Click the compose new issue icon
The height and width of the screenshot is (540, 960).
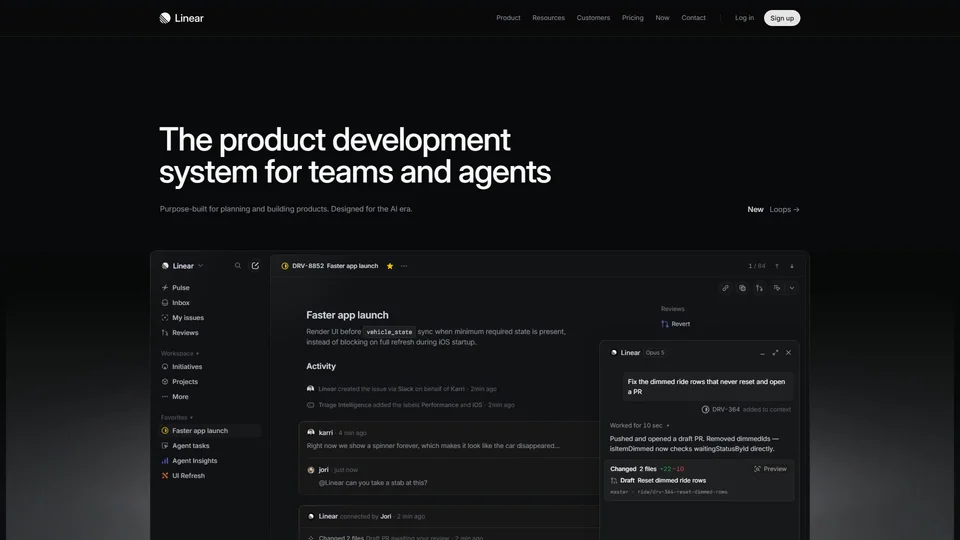[255, 266]
